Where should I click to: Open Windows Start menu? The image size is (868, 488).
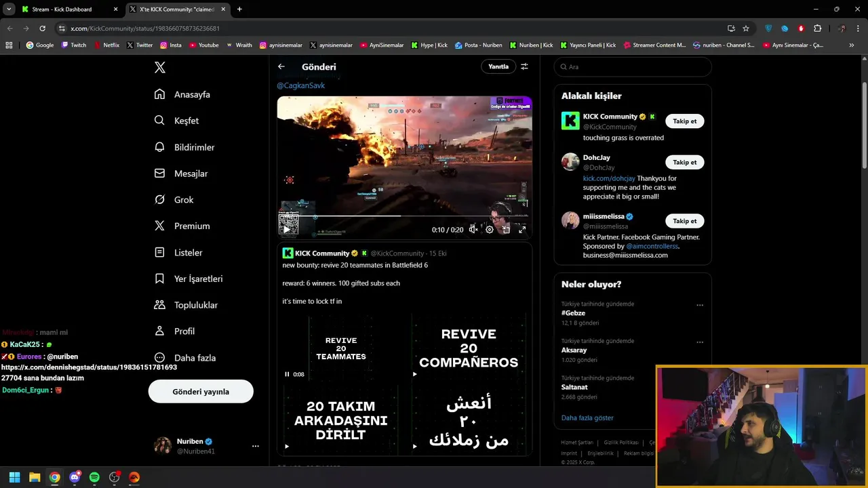[x=14, y=477]
